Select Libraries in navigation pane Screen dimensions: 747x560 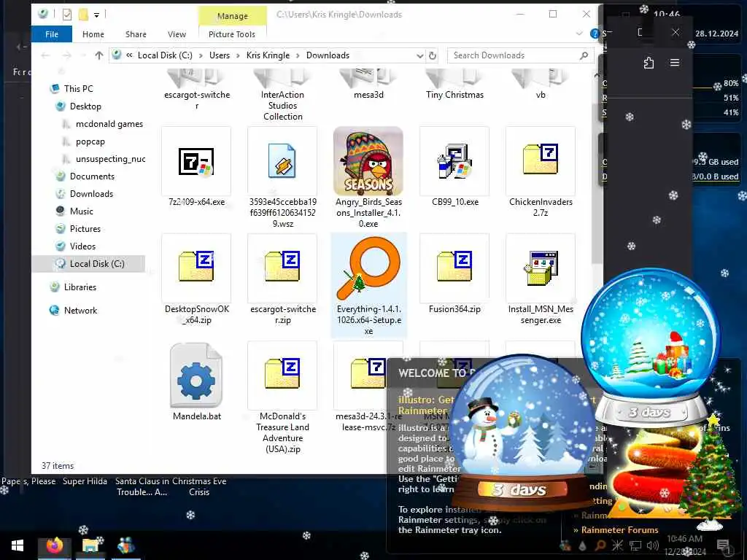[x=80, y=287]
